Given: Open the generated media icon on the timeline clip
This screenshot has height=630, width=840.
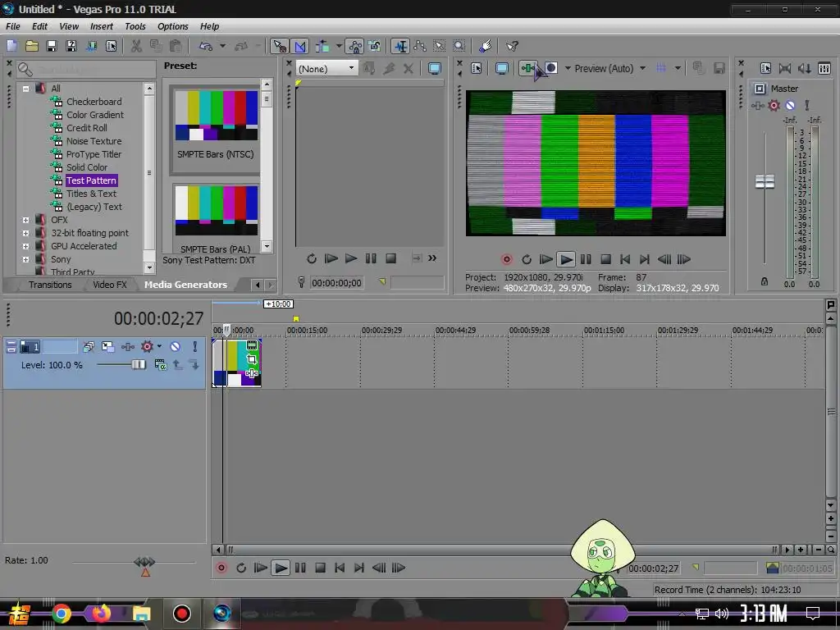Looking at the screenshot, I should (x=252, y=345).
